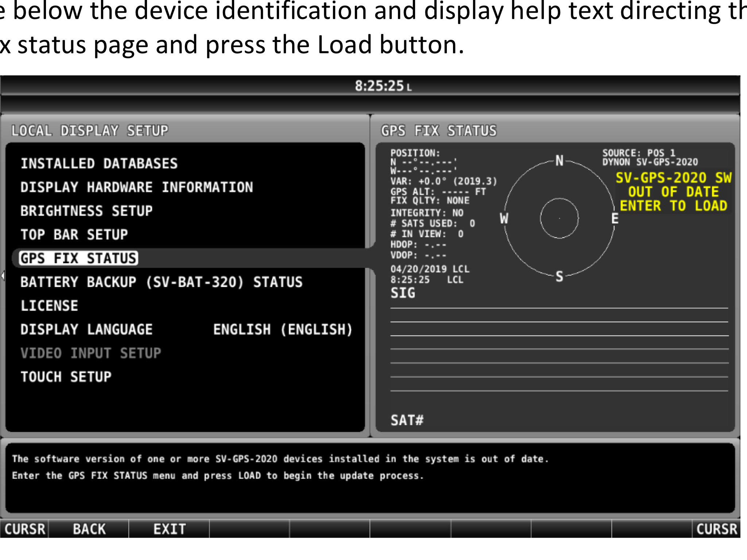Image resolution: width=747 pixels, height=560 pixels.
Task: Click the N marker on satellite sky plot
Action: [559, 160]
